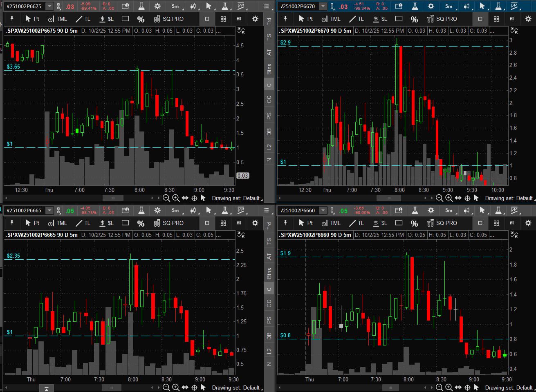Open the candle chart style menu in P6670 panel
This screenshot has height=392, width=536.
coord(467,6)
